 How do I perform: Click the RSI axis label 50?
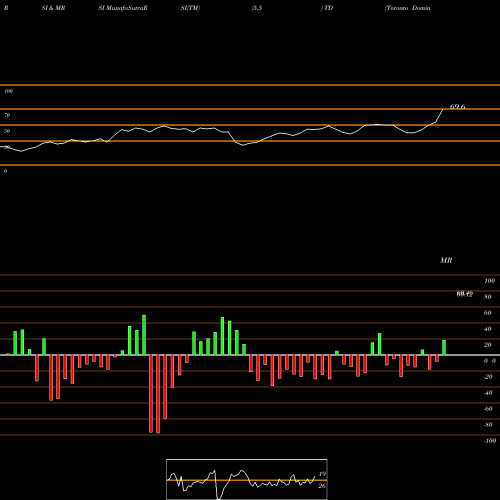click(7, 131)
